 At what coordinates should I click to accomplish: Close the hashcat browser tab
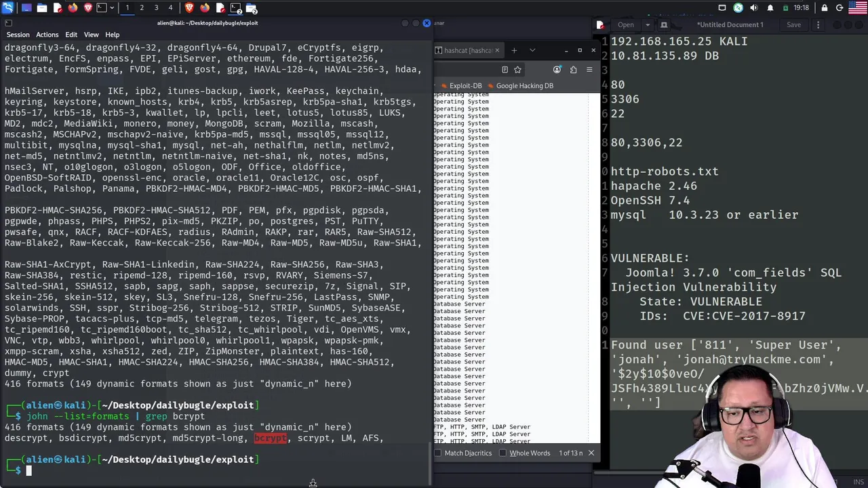tap(497, 50)
